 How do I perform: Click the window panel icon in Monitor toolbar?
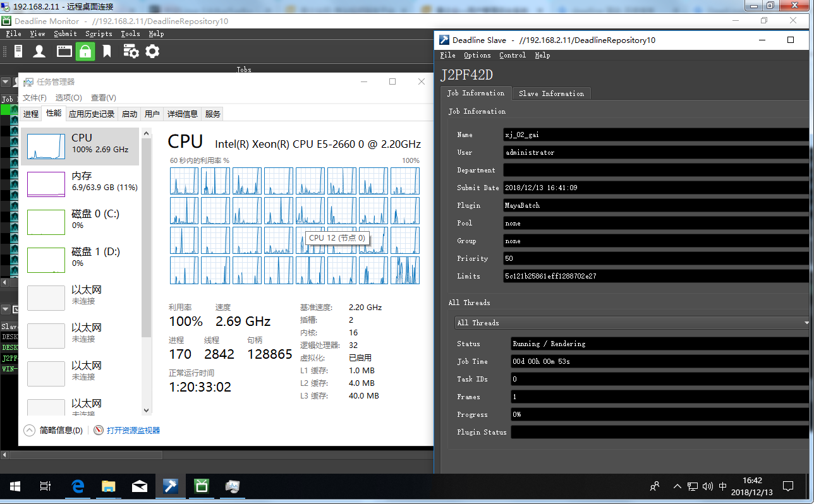[64, 51]
